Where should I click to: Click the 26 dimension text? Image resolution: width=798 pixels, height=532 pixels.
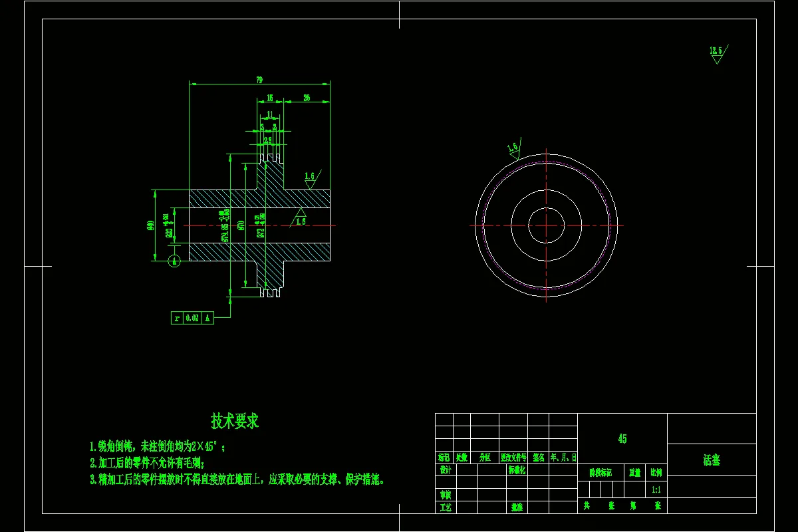(307, 98)
